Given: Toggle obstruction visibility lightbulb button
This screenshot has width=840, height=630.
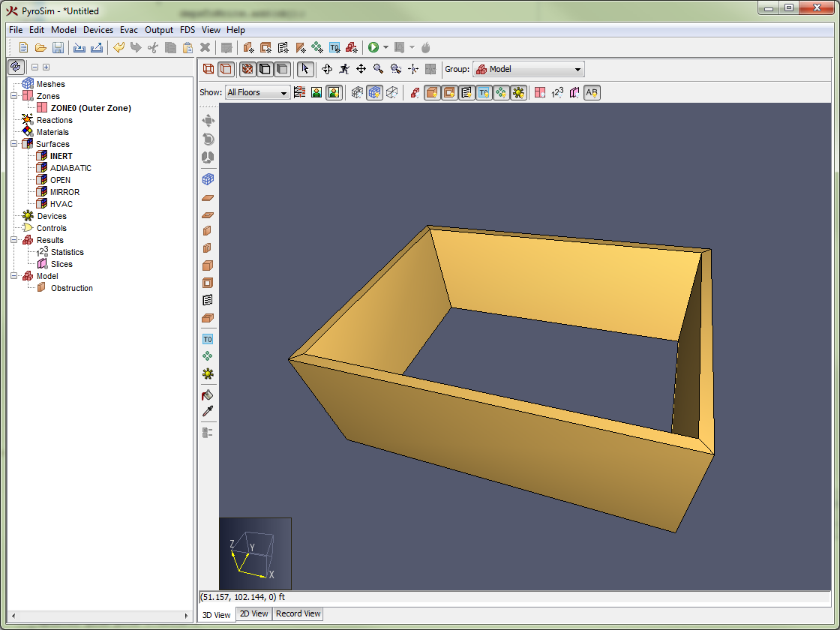Looking at the screenshot, I should [x=432, y=93].
